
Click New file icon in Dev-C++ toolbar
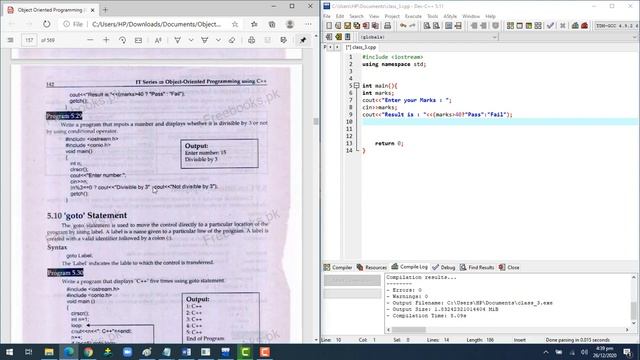[329, 26]
